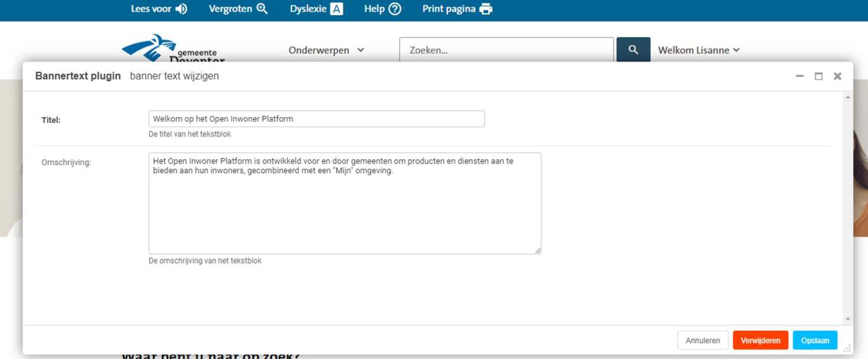868x359 pixels.
Task: Click the red Verwijderen button
Action: pos(760,340)
